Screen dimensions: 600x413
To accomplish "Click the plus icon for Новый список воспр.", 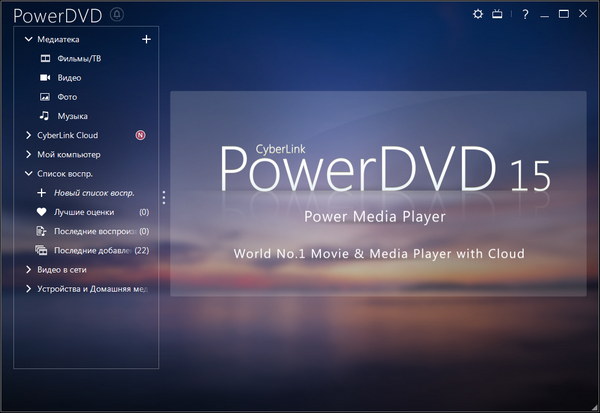I will 42,193.
